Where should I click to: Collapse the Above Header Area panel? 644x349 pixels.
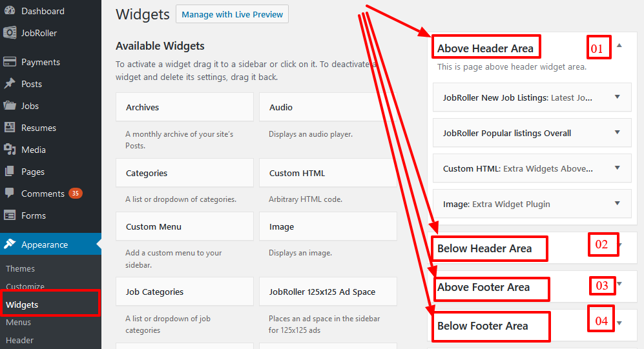click(x=619, y=46)
